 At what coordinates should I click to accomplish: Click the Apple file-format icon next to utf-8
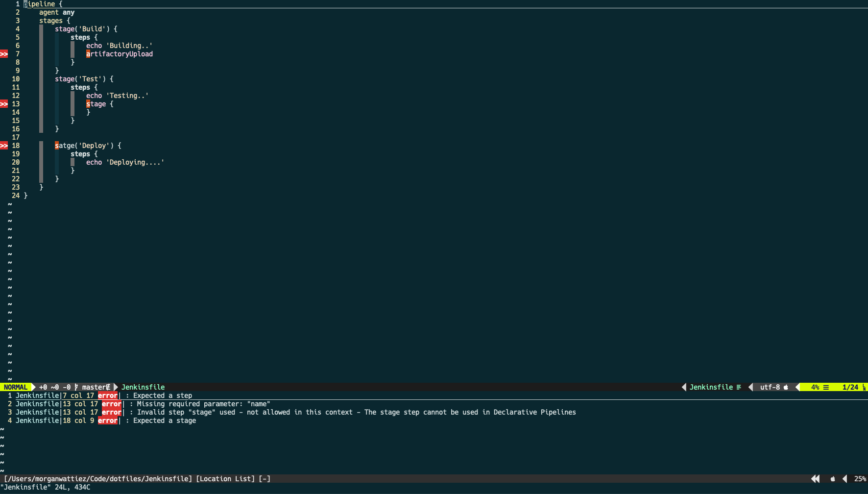click(x=786, y=387)
